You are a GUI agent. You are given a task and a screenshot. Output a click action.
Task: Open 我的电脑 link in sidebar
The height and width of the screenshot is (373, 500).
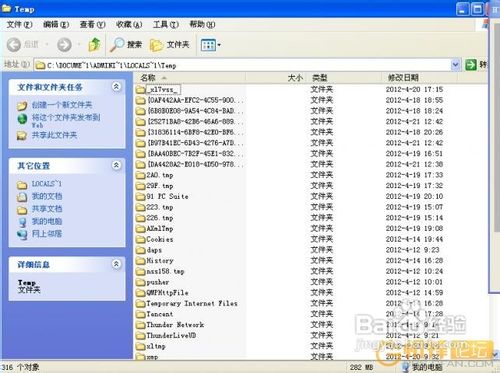[x=47, y=221]
